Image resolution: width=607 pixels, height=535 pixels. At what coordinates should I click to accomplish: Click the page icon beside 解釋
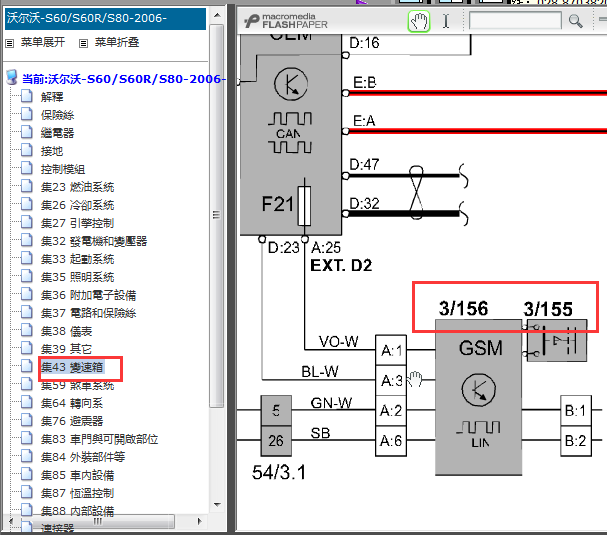pos(27,96)
